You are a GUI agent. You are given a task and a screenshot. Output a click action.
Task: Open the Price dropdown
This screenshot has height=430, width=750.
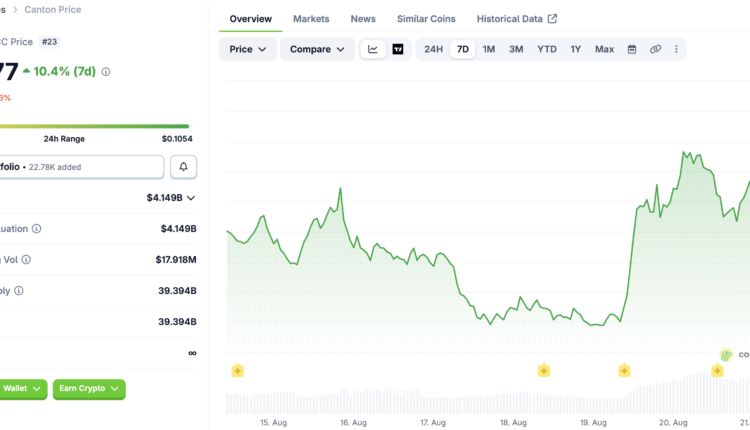click(248, 49)
